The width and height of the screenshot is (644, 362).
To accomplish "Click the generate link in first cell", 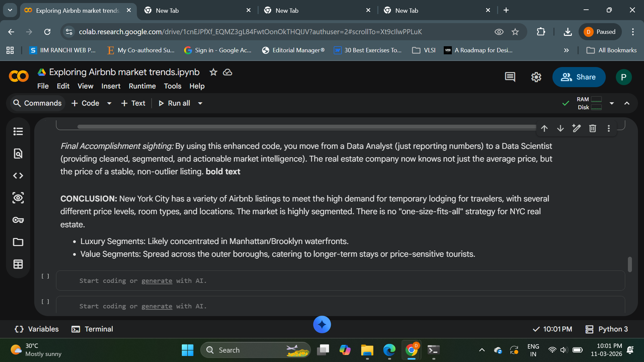I will pyautogui.click(x=157, y=281).
